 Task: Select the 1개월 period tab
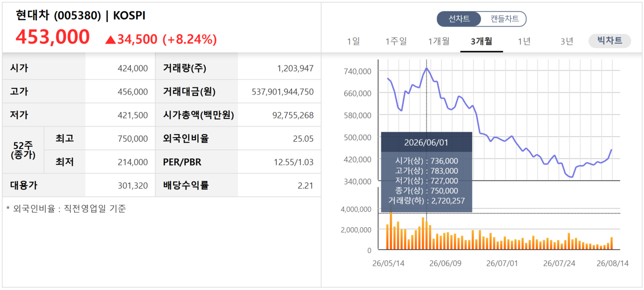click(439, 41)
